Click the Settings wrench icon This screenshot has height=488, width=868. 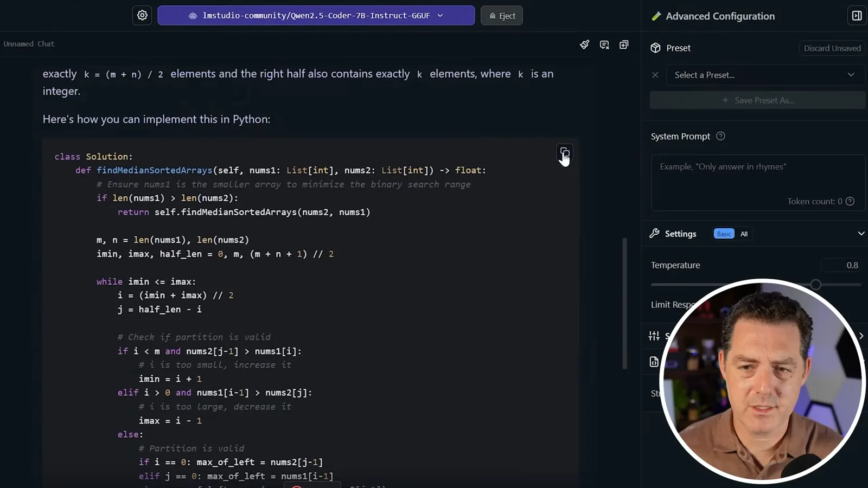click(654, 234)
